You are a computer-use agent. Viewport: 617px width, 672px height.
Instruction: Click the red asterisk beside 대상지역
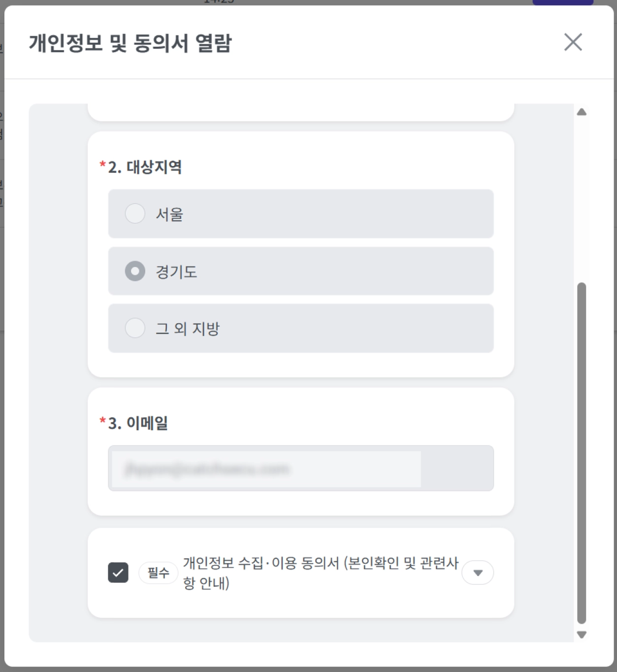(102, 165)
